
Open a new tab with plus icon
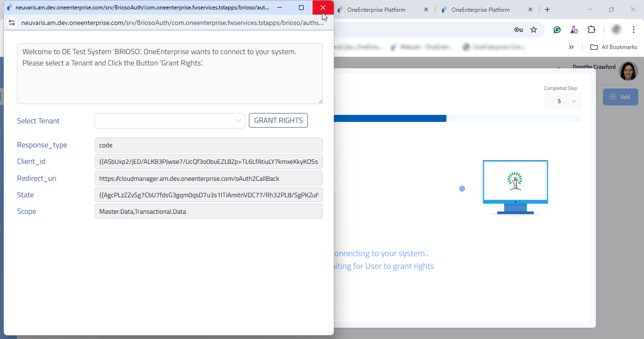coord(547,9)
